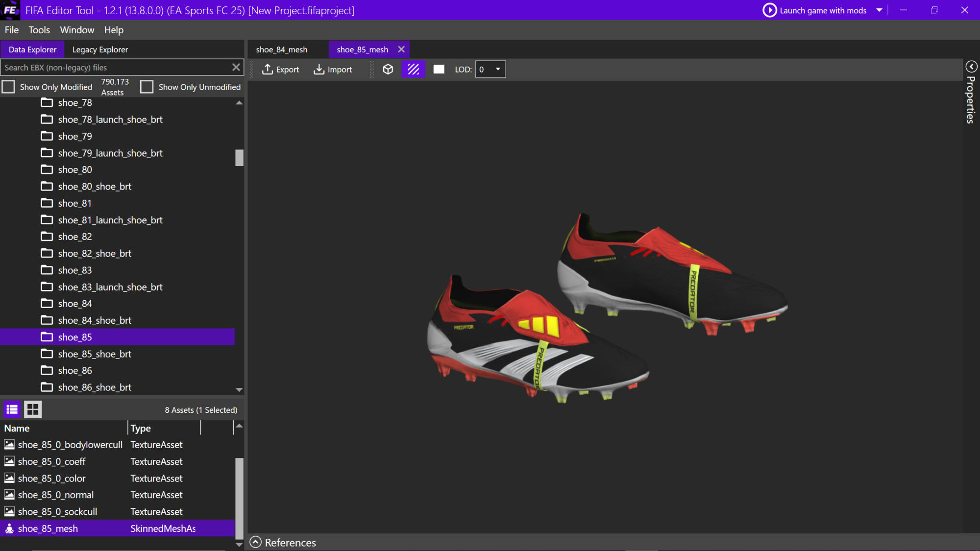
Task: Click the Launch game with mods play icon
Action: click(x=769, y=10)
